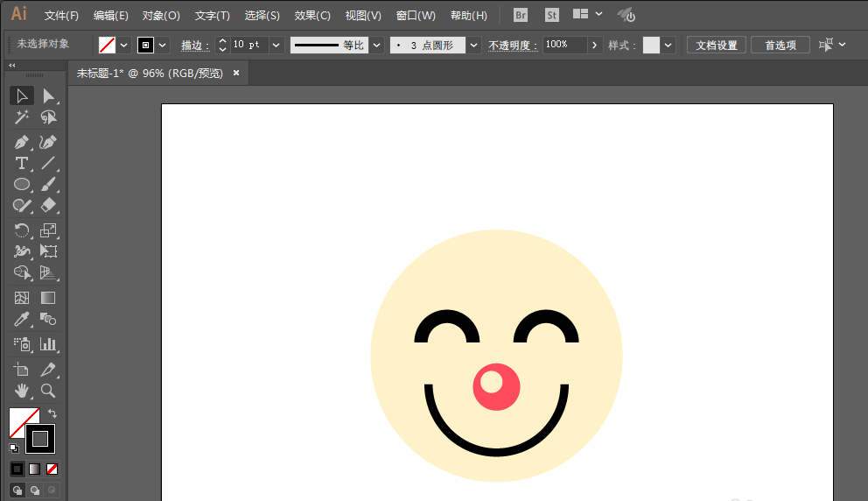This screenshot has width=868, height=501.
Task: Select the Zoom tool
Action: 49,391
